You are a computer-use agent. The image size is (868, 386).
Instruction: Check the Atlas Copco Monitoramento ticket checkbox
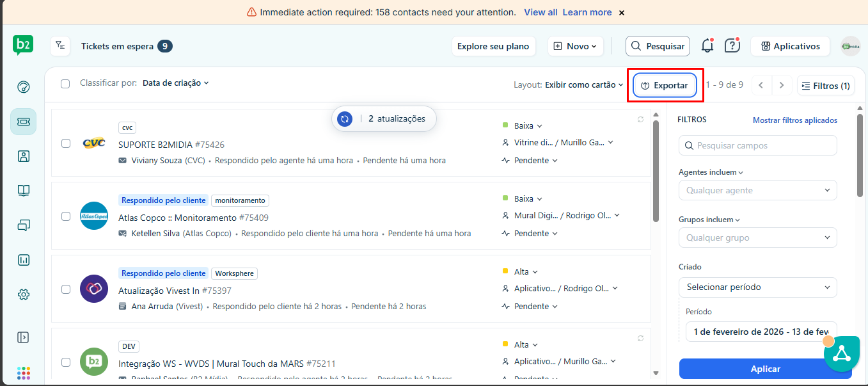click(66, 216)
